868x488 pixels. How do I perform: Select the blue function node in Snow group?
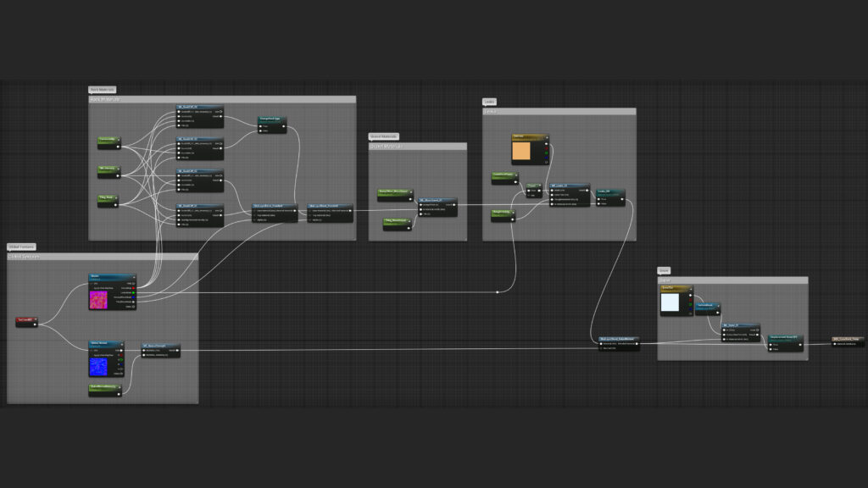[741, 332]
